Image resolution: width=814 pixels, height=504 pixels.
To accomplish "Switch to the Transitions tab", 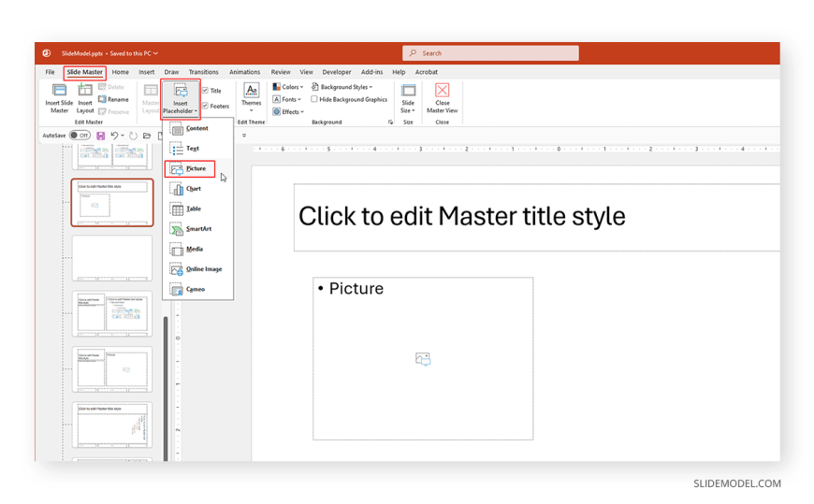I will [204, 72].
